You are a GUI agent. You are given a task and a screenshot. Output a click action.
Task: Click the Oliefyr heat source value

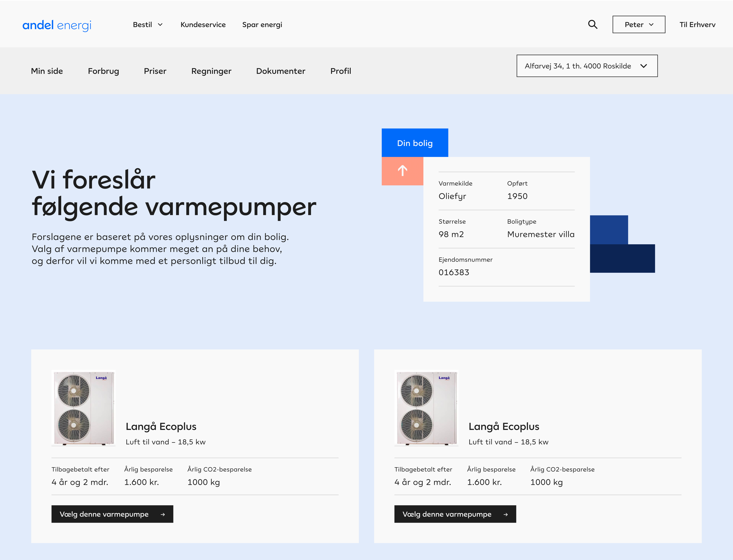click(x=452, y=196)
